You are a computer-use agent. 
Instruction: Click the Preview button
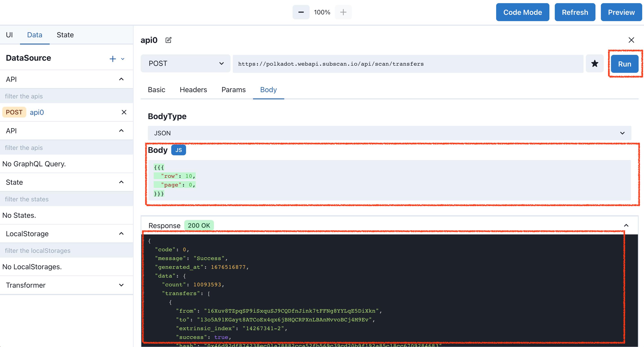coord(621,12)
